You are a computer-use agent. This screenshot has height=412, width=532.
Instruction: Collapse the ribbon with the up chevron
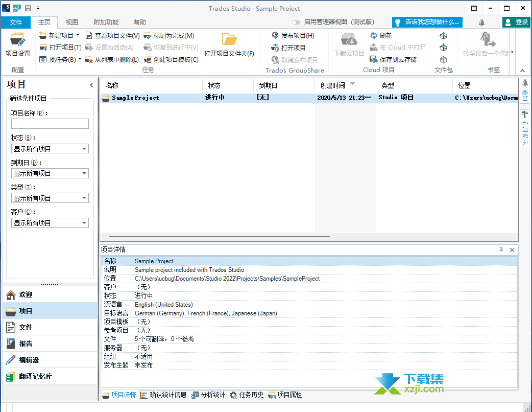(522, 71)
